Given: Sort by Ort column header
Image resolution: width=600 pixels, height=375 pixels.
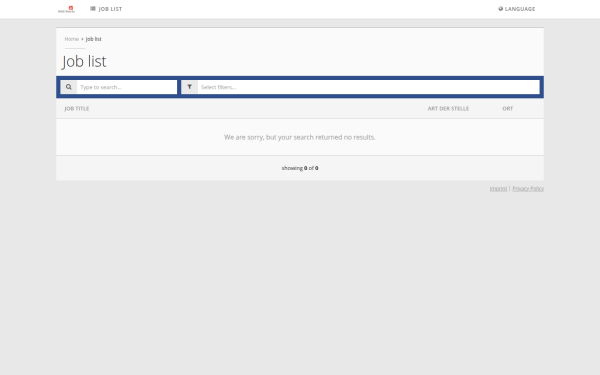Looking at the screenshot, I should pyautogui.click(x=508, y=109).
